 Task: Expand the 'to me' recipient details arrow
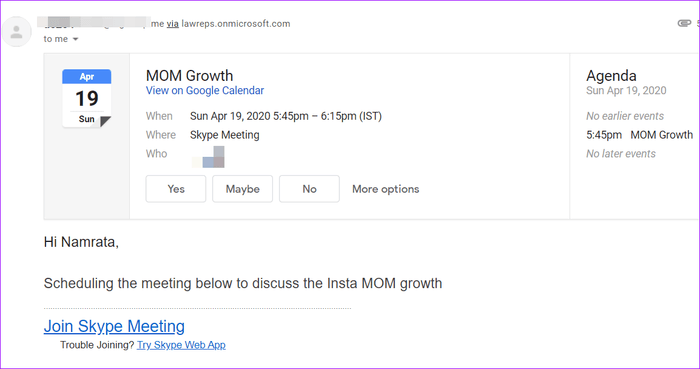(75, 39)
